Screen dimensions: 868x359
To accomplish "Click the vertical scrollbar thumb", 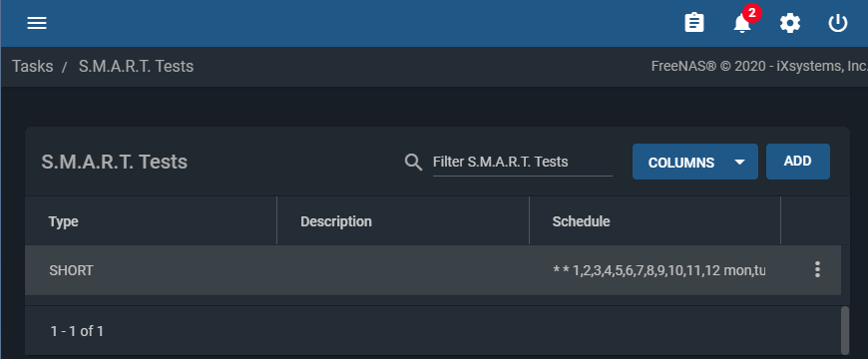I will coord(844,330).
